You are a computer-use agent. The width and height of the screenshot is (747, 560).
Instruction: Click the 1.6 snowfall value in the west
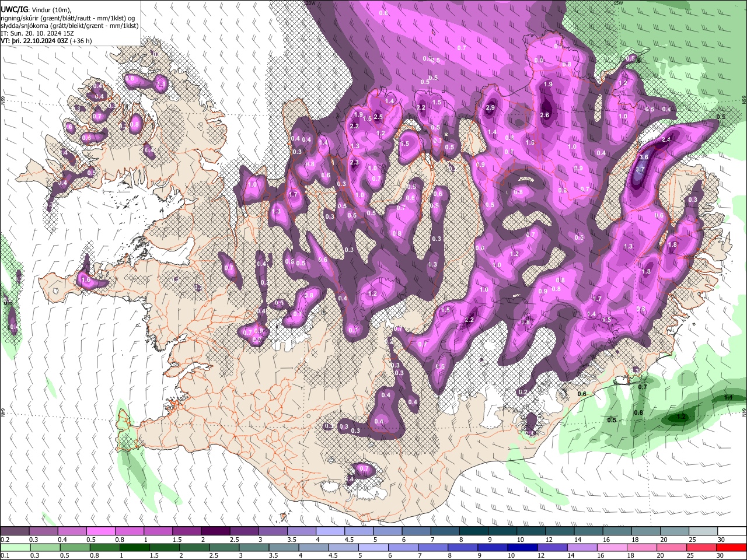point(86,280)
